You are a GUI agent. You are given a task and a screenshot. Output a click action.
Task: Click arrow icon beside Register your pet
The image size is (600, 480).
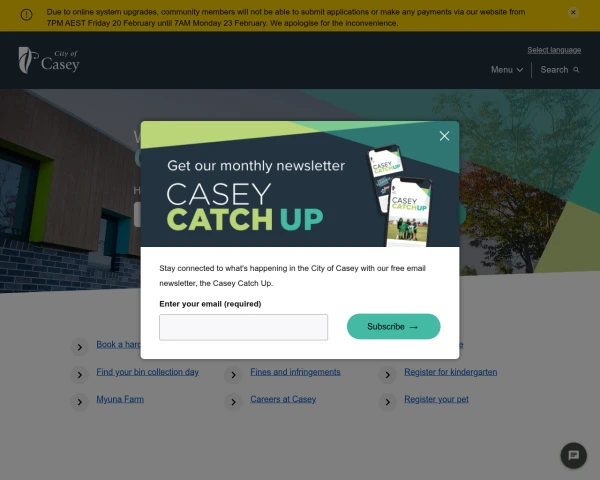(388, 402)
